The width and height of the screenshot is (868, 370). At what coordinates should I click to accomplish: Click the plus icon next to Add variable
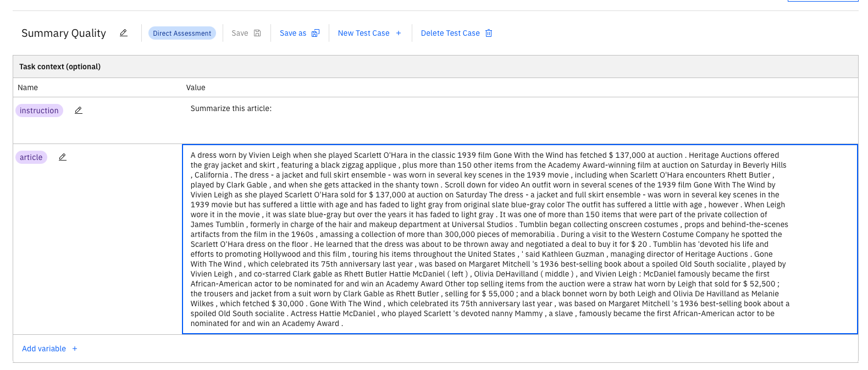[x=75, y=349]
